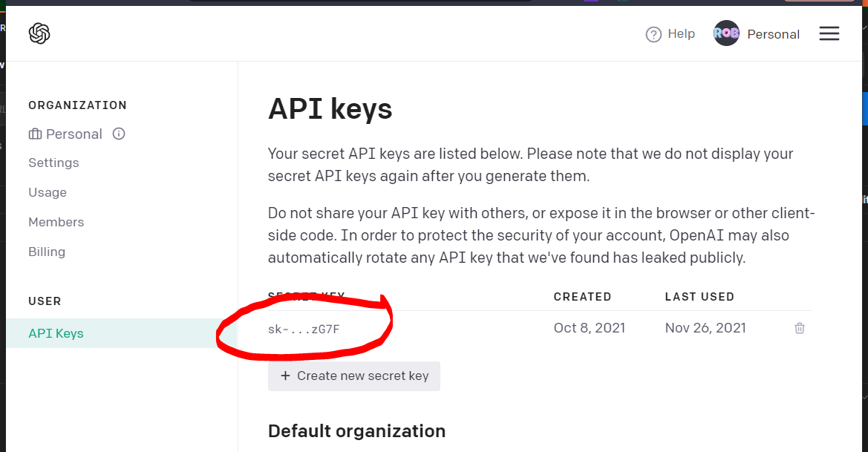Open the Settings page in sidebar
The image size is (868, 452).
click(x=53, y=163)
